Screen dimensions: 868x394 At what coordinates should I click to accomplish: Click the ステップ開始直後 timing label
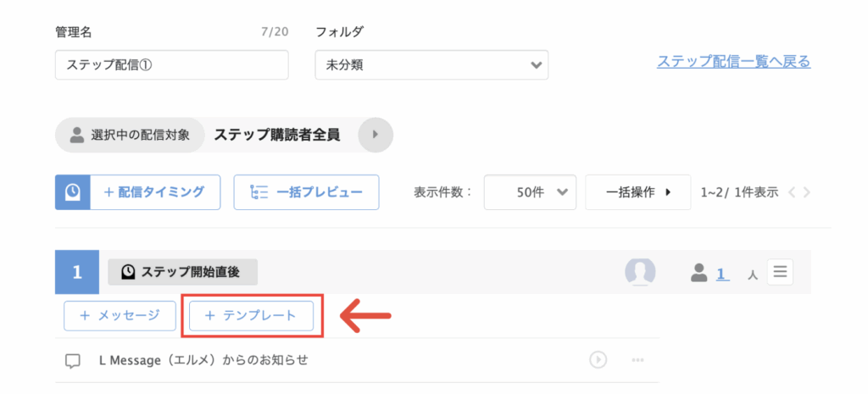183,272
